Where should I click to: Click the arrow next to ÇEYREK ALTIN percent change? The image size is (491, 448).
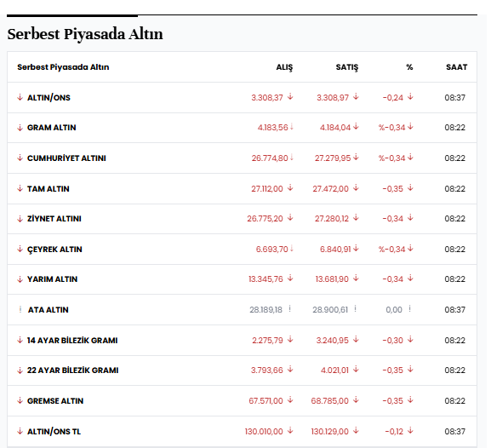coord(410,249)
